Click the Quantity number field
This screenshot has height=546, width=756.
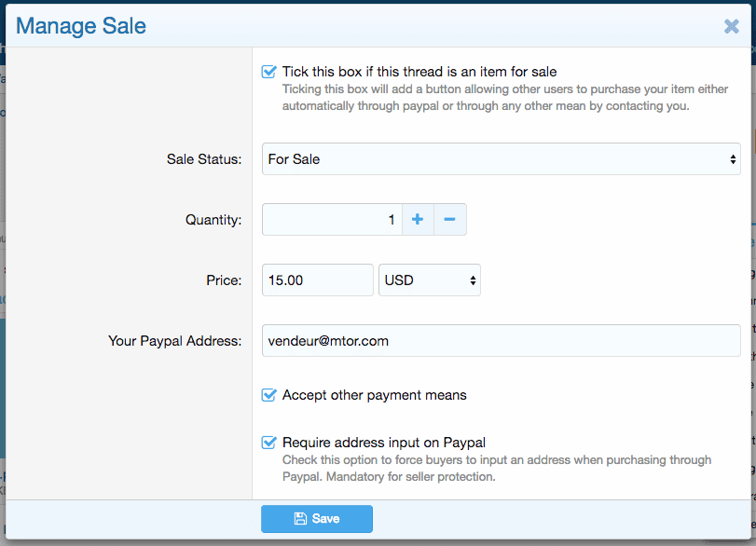(x=332, y=220)
